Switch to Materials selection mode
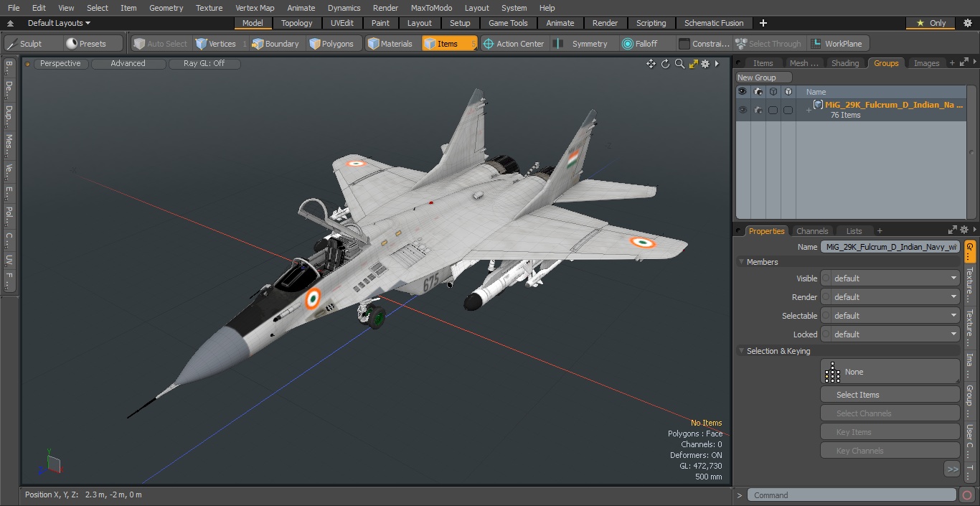The width and height of the screenshot is (980, 506). pyautogui.click(x=394, y=44)
